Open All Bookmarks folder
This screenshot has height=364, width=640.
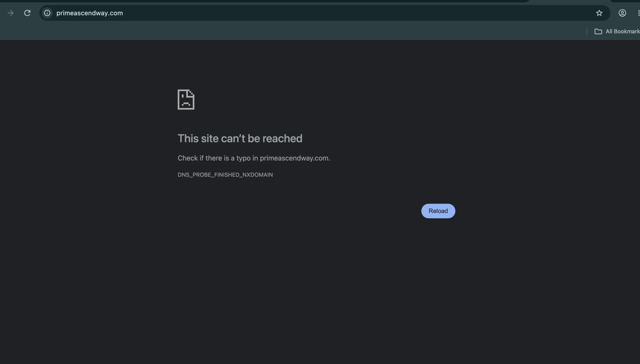tap(617, 31)
